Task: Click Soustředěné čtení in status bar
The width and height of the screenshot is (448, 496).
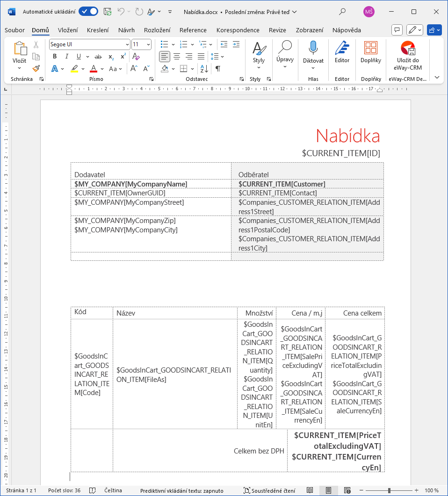Action: coord(269,490)
